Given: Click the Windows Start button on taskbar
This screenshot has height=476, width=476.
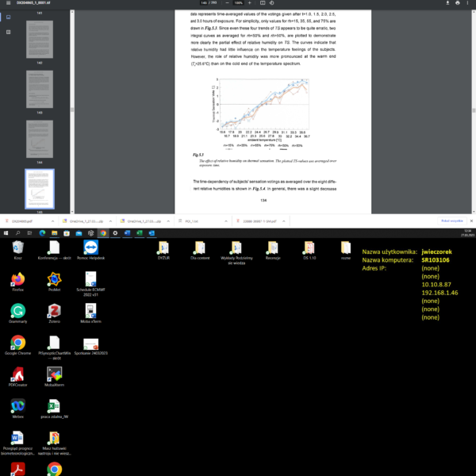Looking at the screenshot, I should tap(5, 234).
